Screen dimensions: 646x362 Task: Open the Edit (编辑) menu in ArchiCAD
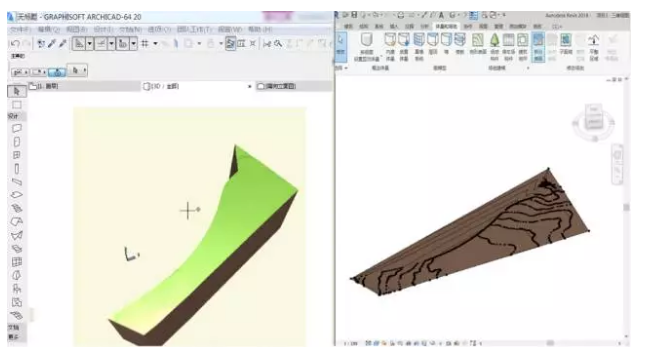pyautogui.click(x=49, y=29)
